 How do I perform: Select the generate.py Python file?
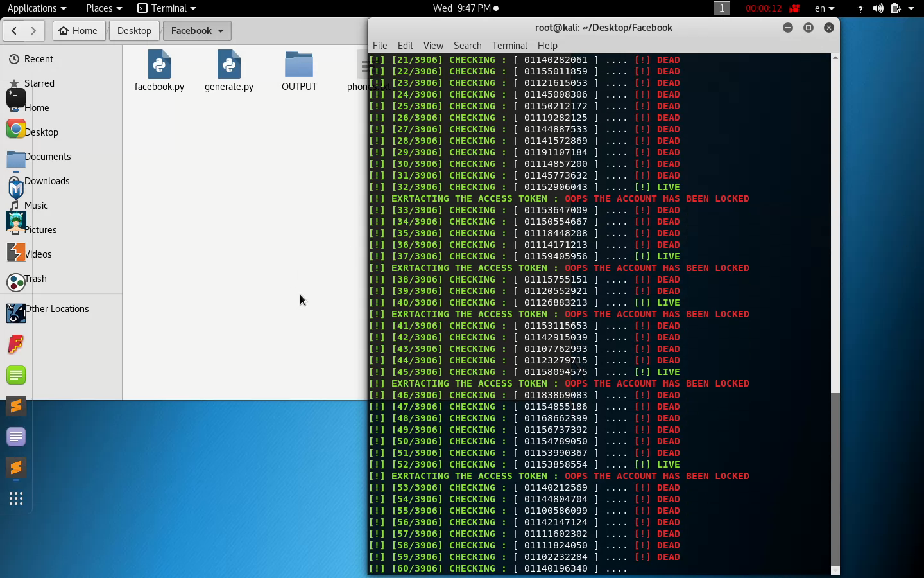click(229, 71)
